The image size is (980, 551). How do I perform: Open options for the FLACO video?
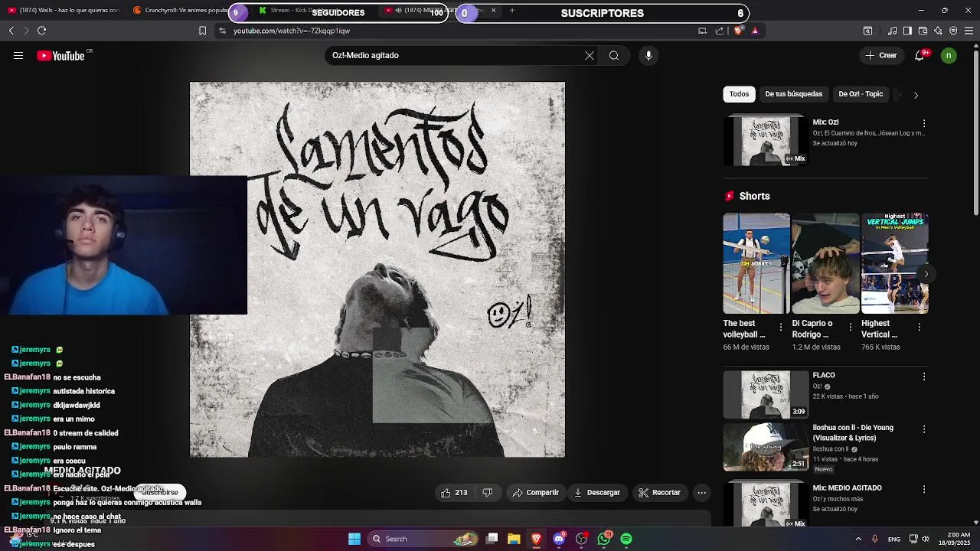924,377
